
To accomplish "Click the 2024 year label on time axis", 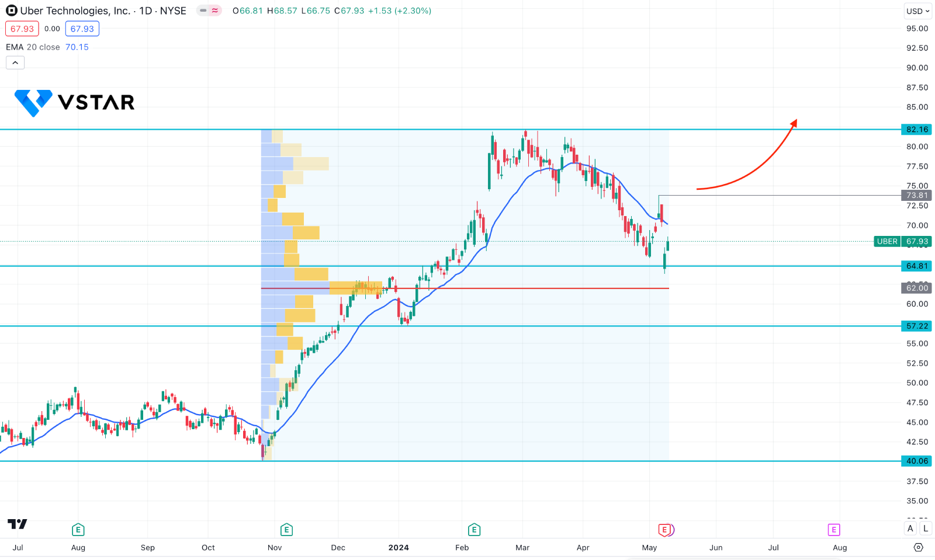I will 399,548.
